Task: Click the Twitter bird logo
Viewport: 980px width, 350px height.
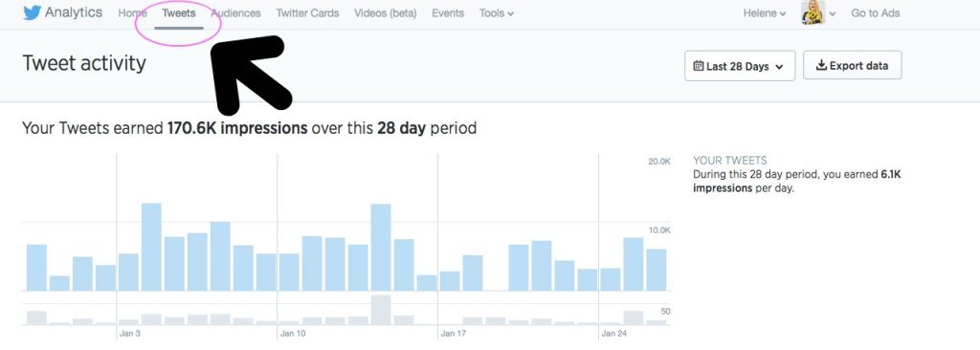Action: click(32, 13)
